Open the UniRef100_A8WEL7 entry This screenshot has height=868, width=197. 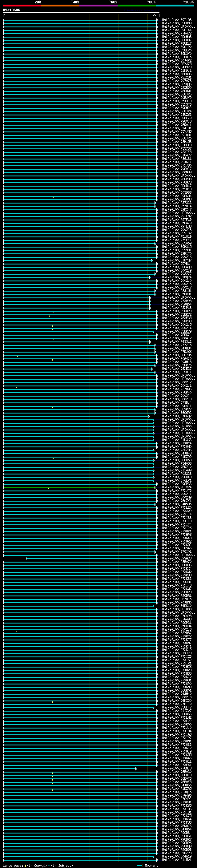[x=177, y=43]
